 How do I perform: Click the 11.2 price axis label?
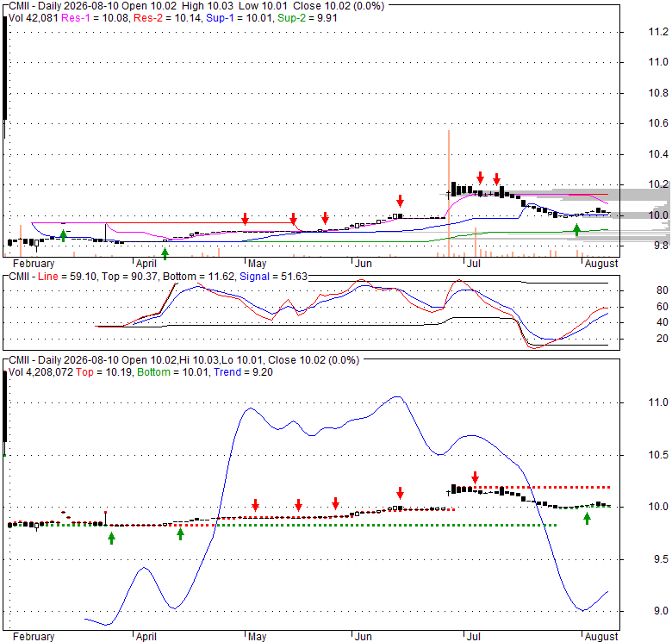click(658, 32)
